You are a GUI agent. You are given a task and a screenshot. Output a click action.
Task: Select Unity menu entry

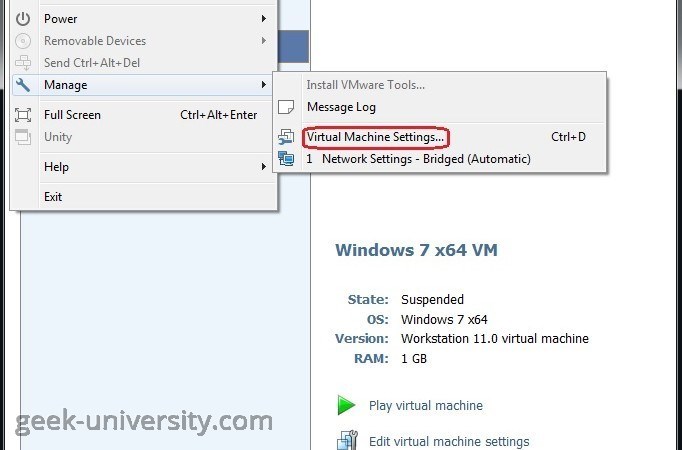click(x=144, y=137)
